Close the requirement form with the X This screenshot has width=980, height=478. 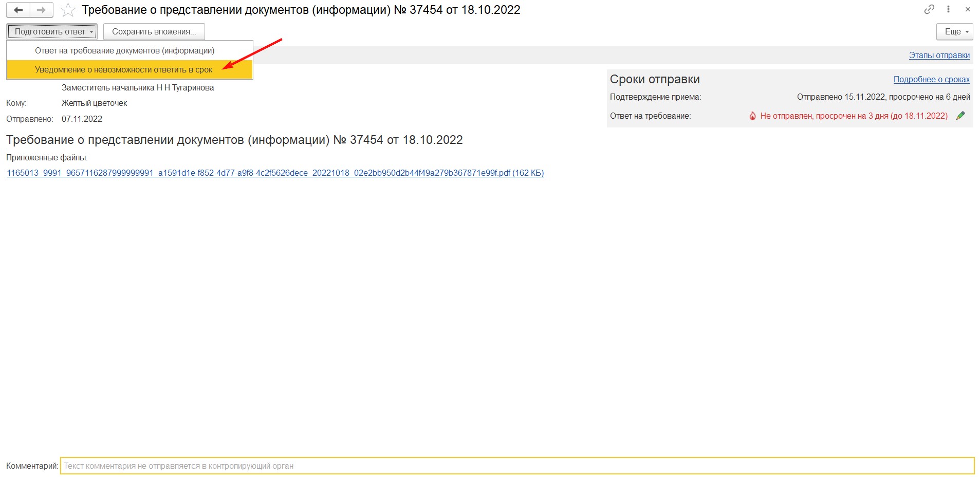(x=968, y=9)
